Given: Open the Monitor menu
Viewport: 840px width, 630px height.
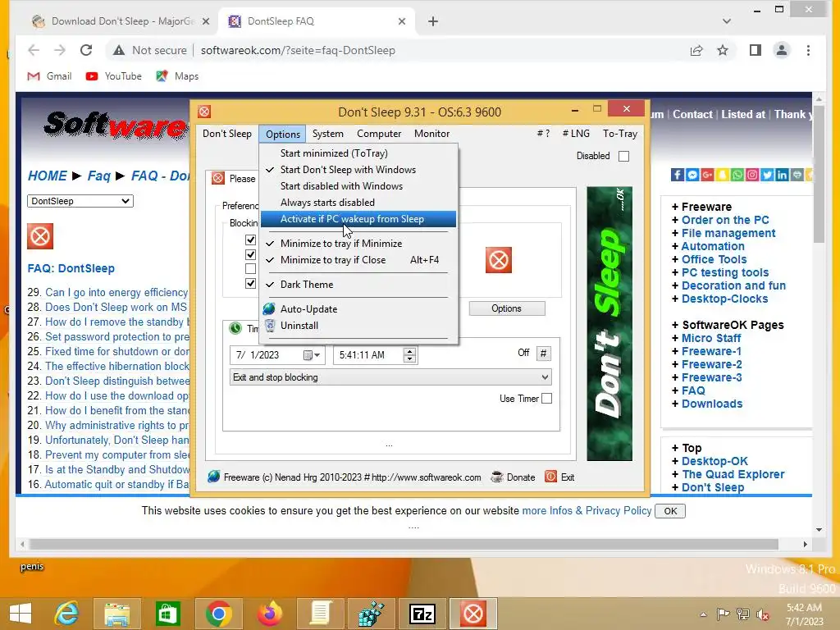Looking at the screenshot, I should (x=431, y=134).
